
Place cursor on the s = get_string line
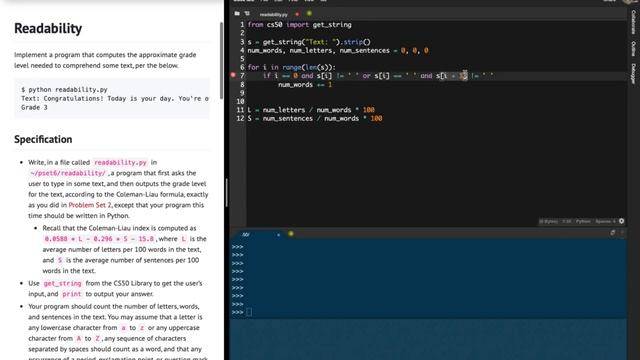click(309, 42)
